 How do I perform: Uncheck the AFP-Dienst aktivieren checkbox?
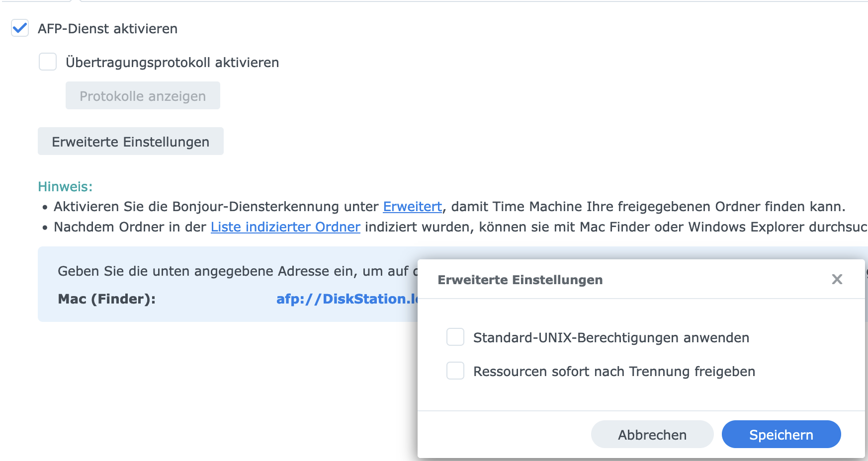coord(20,28)
